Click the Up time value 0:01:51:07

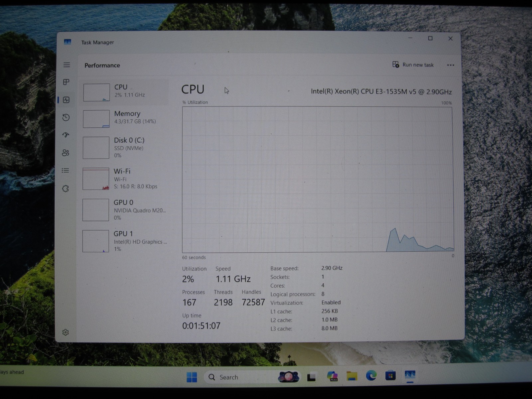pyautogui.click(x=201, y=326)
